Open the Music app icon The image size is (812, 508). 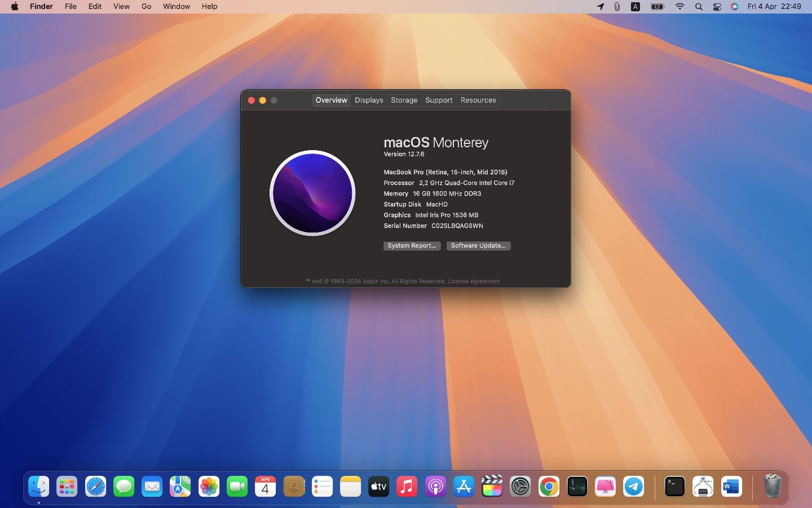407,486
